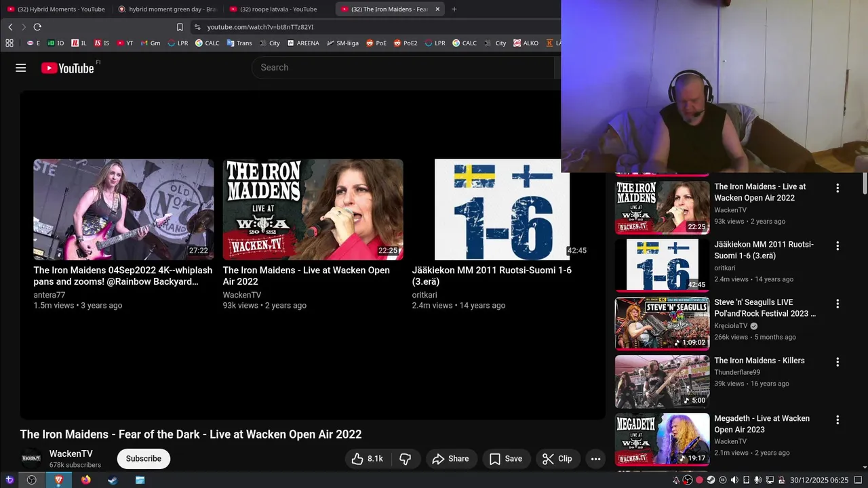868x488 pixels.
Task: Open the bookmarks bar apps grid icon
Action: tap(9, 43)
